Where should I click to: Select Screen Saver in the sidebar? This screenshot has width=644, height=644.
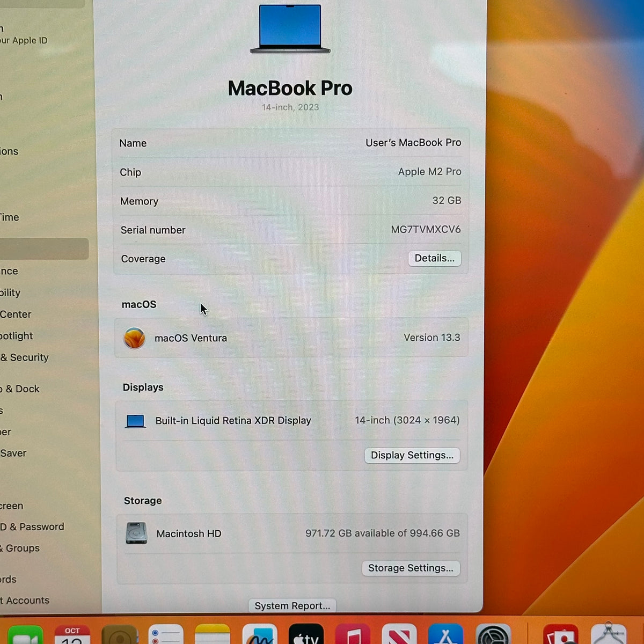click(x=13, y=453)
